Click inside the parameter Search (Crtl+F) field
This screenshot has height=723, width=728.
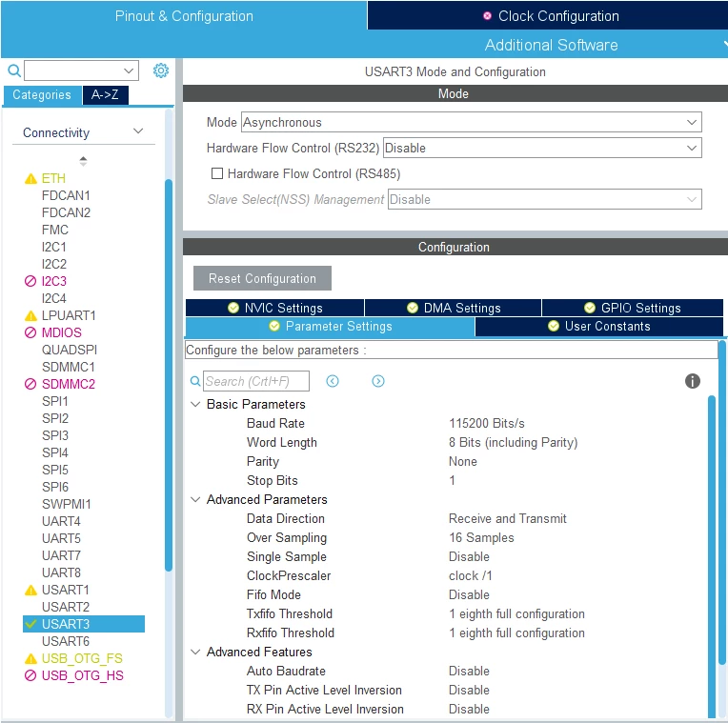(x=255, y=381)
